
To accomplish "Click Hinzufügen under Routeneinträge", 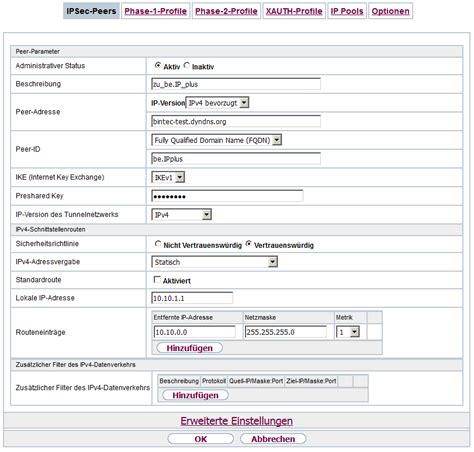I will pyautogui.click(x=189, y=348).
